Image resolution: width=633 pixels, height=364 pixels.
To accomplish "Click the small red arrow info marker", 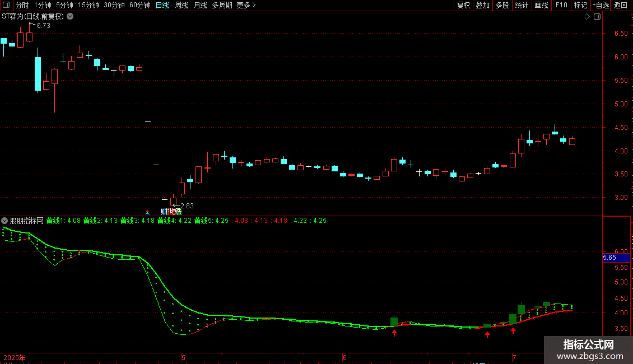I will 148,212.
